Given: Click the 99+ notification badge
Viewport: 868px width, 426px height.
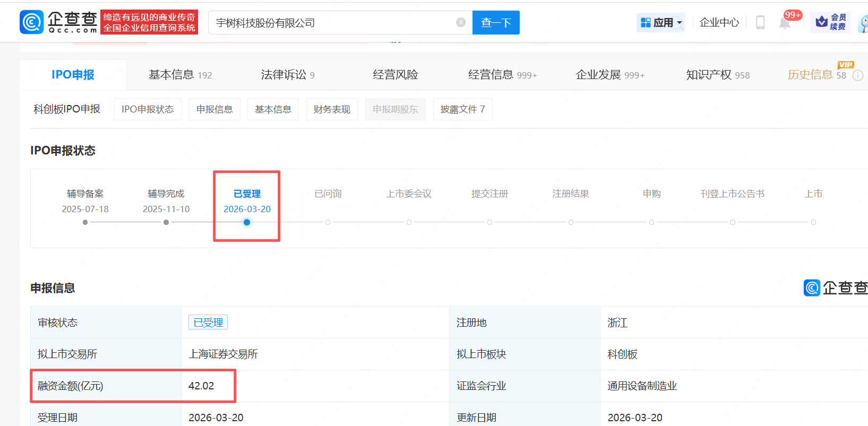Looking at the screenshot, I should point(793,15).
